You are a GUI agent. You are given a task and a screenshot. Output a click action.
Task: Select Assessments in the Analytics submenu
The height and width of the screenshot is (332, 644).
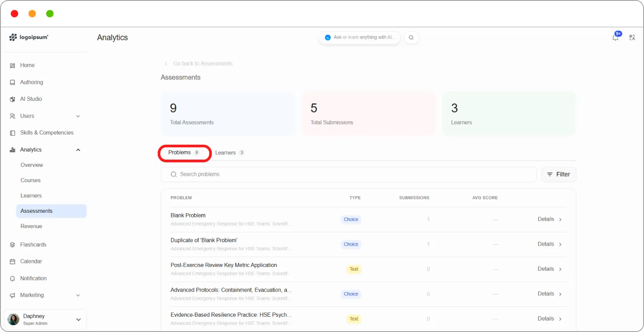click(51, 211)
